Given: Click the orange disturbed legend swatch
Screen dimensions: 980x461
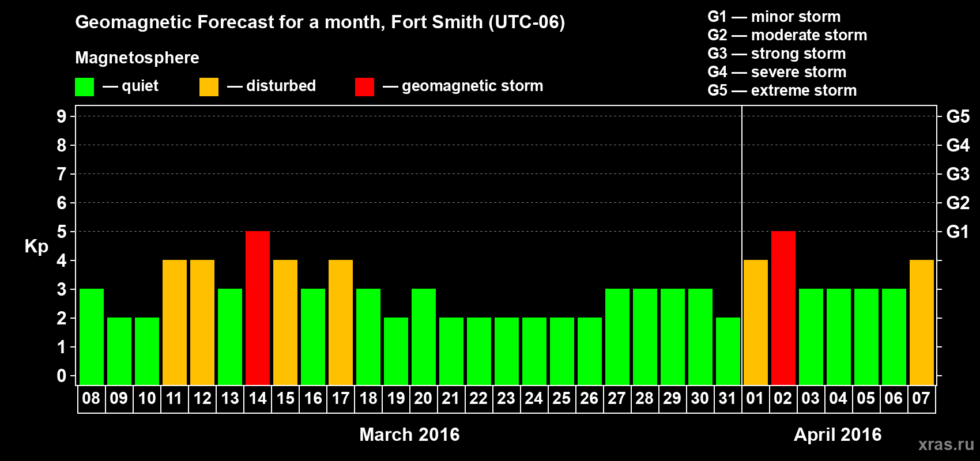Looking at the screenshot, I should [209, 87].
